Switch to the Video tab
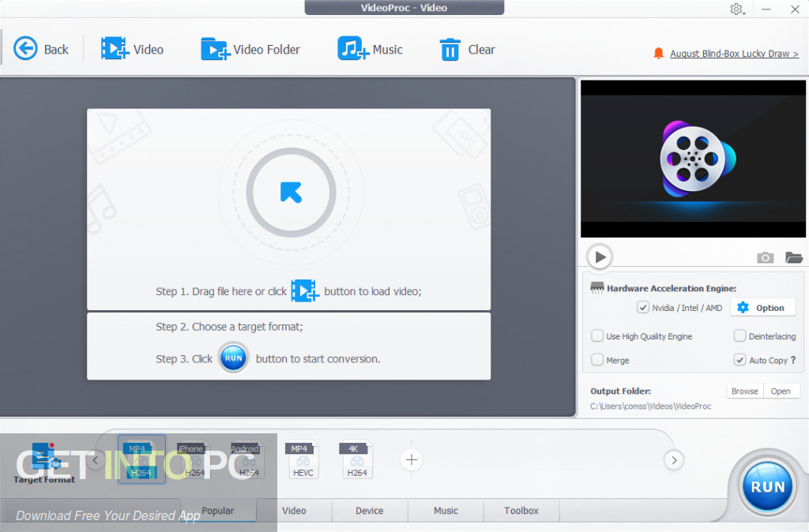The width and height of the screenshot is (809, 532). [294, 511]
